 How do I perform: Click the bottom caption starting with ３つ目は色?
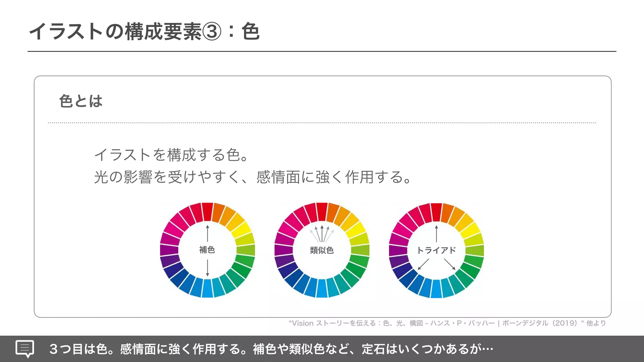(x=271, y=349)
